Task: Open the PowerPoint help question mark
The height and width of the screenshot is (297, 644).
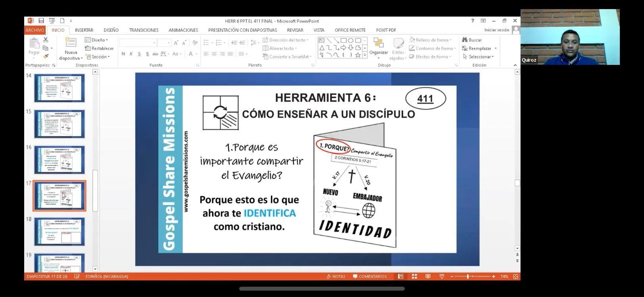Action: [x=472, y=21]
